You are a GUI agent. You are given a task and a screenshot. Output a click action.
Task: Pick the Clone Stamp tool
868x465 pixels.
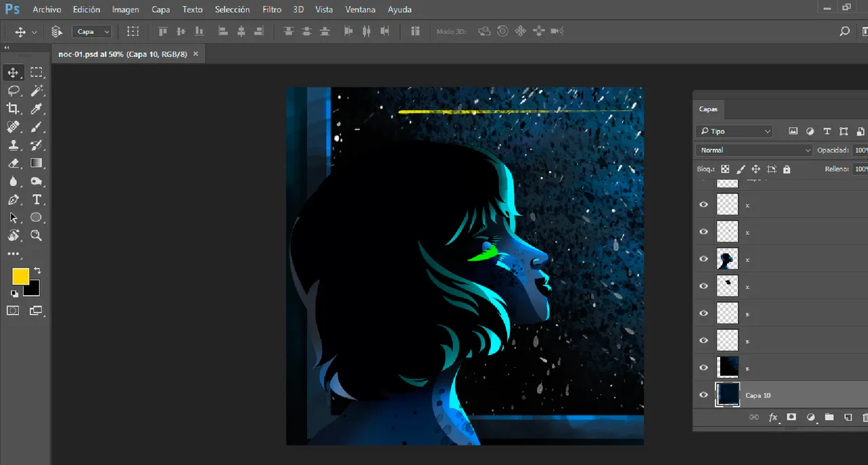[x=13, y=145]
